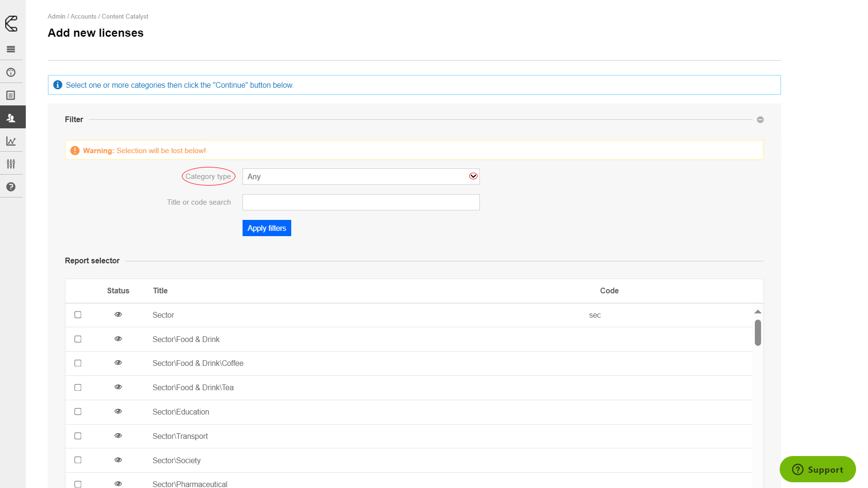Open the analytics chart icon in sidebar
The height and width of the screenshot is (488, 868).
click(x=11, y=141)
